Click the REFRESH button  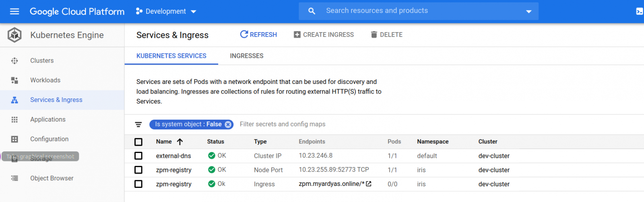(x=258, y=35)
